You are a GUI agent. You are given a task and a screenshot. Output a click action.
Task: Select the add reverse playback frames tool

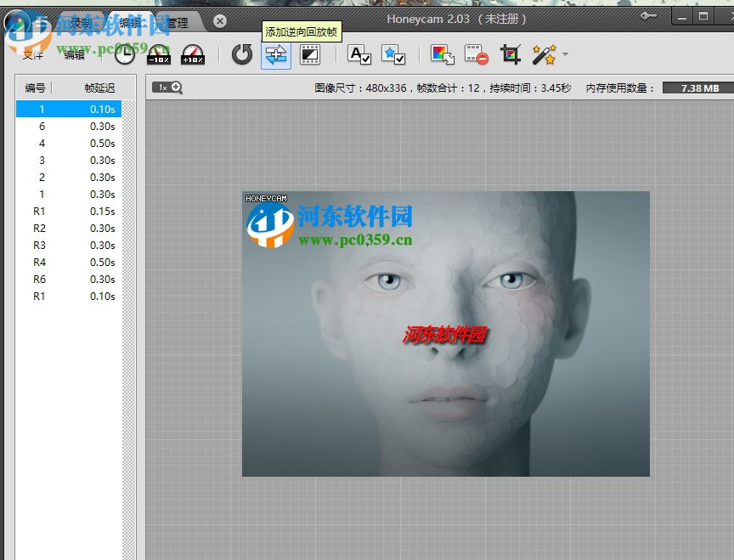pos(275,54)
